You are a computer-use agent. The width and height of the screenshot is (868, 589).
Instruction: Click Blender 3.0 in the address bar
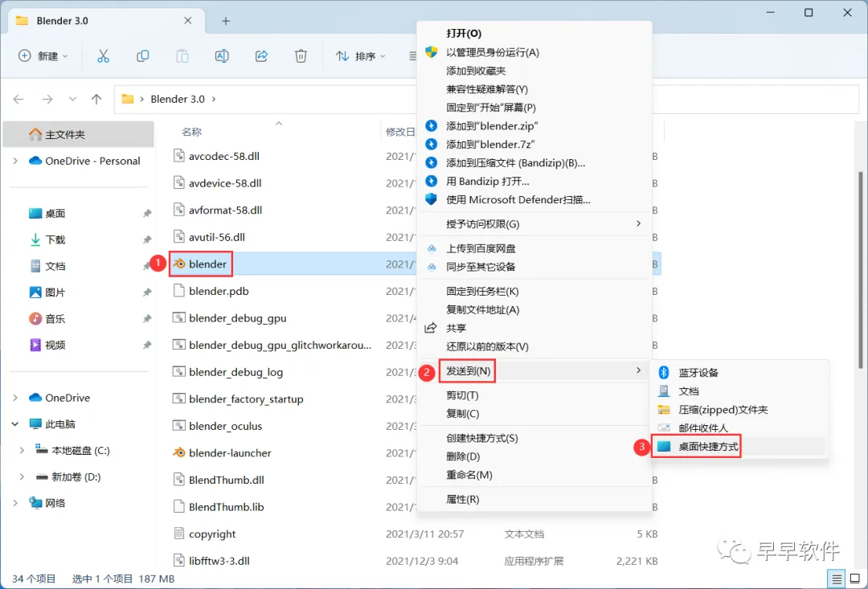pos(177,99)
